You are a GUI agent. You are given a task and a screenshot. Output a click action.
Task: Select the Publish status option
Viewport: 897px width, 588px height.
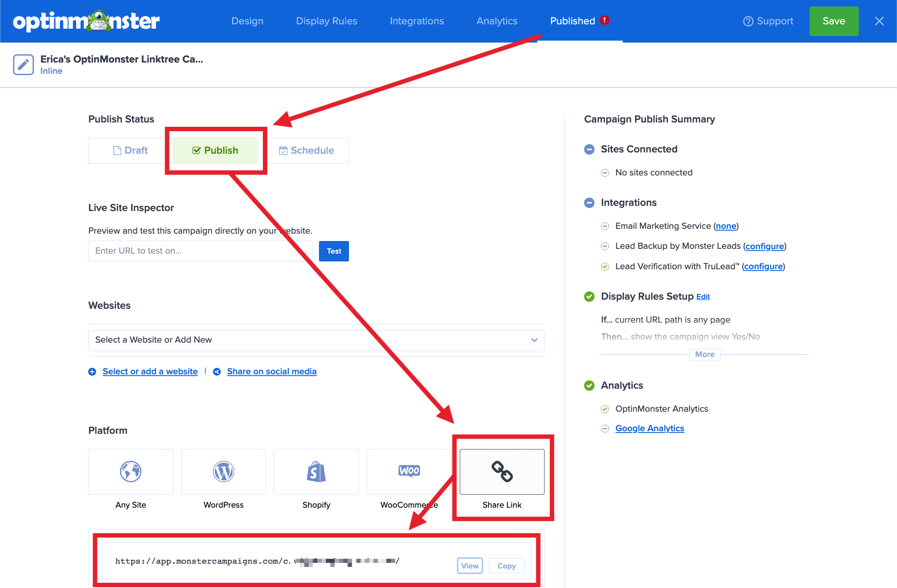[x=216, y=150]
